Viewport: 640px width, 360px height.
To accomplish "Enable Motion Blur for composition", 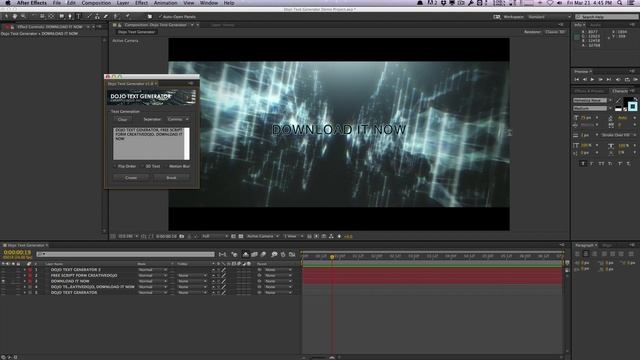I will [263, 254].
